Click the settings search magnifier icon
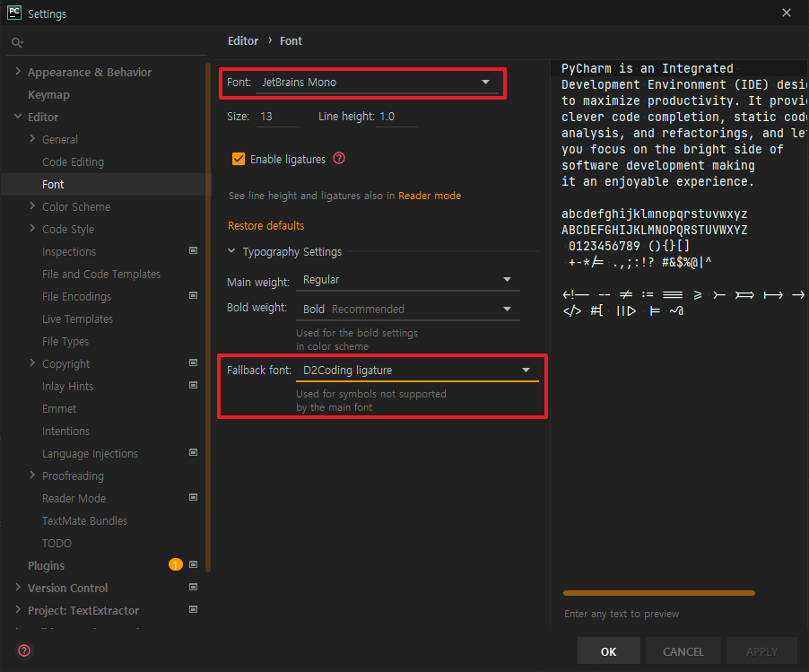809x672 pixels. [x=17, y=43]
